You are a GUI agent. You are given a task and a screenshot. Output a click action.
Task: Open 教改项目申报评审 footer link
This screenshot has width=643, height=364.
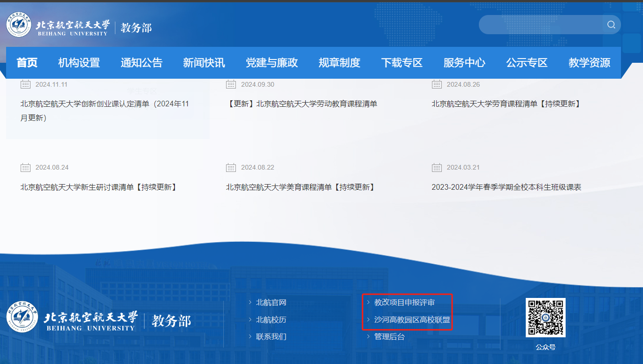click(404, 303)
